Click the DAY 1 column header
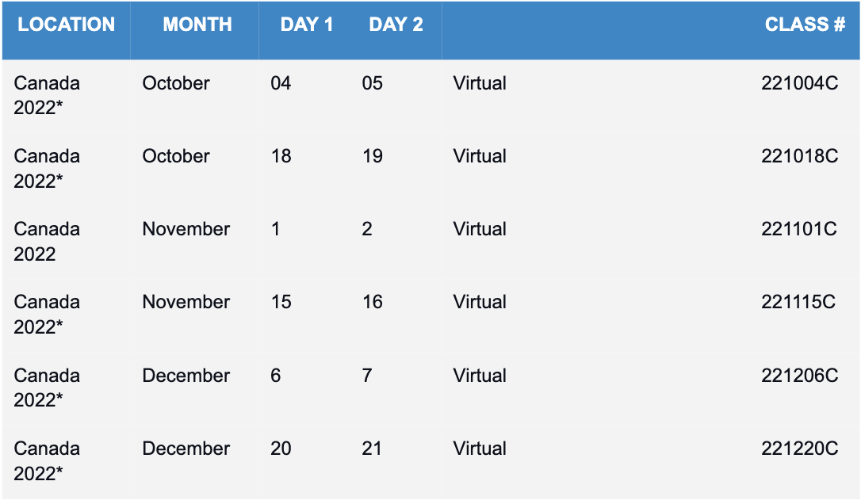 (306, 24)
